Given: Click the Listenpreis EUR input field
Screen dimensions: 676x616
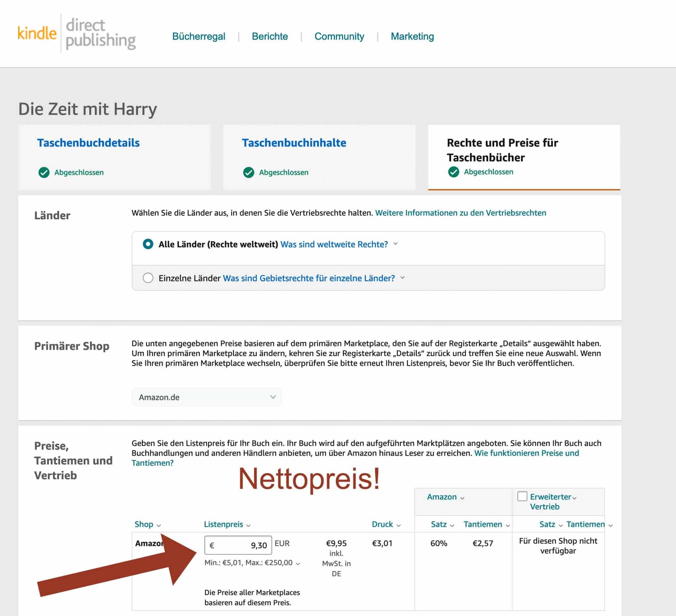Looking at the screenshot, I should [x=238, y=545].
